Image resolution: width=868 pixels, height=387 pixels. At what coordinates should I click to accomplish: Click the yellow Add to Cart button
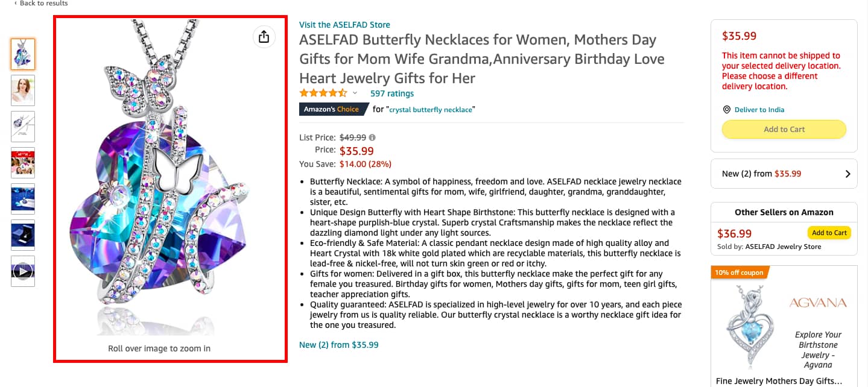[784, 129]
